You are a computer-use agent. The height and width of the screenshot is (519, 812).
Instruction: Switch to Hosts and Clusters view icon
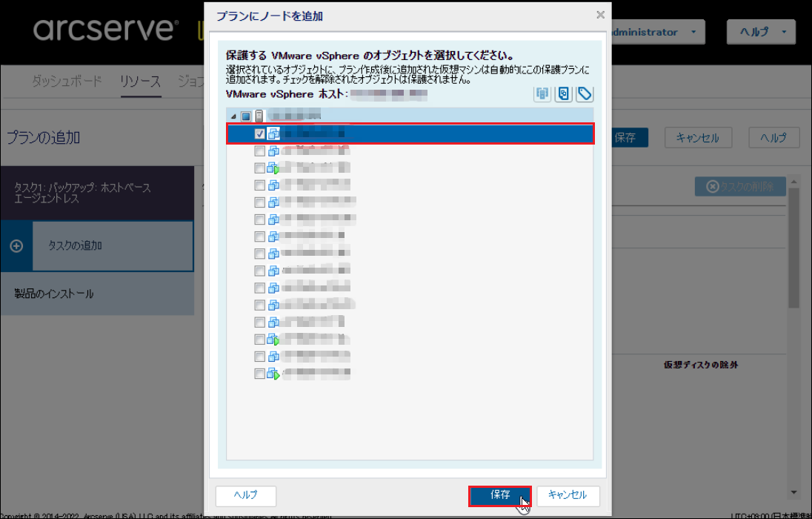click(542, 94)
